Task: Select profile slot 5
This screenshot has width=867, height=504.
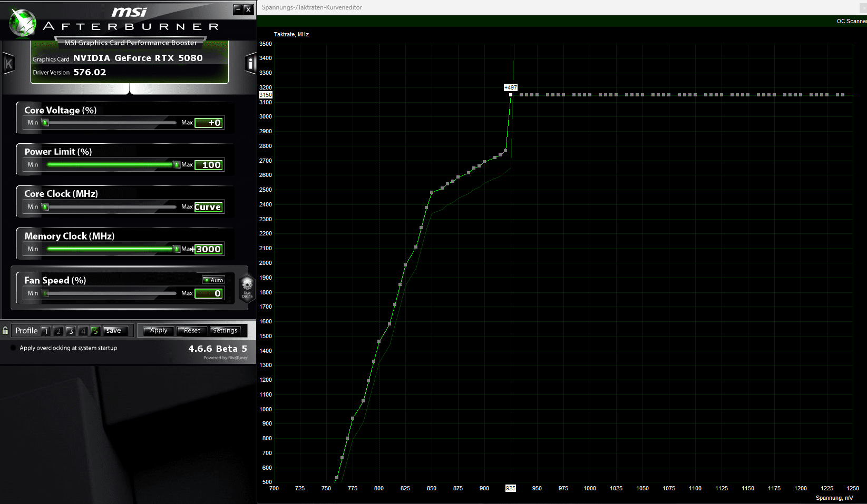Action: (x=95, y=331)
